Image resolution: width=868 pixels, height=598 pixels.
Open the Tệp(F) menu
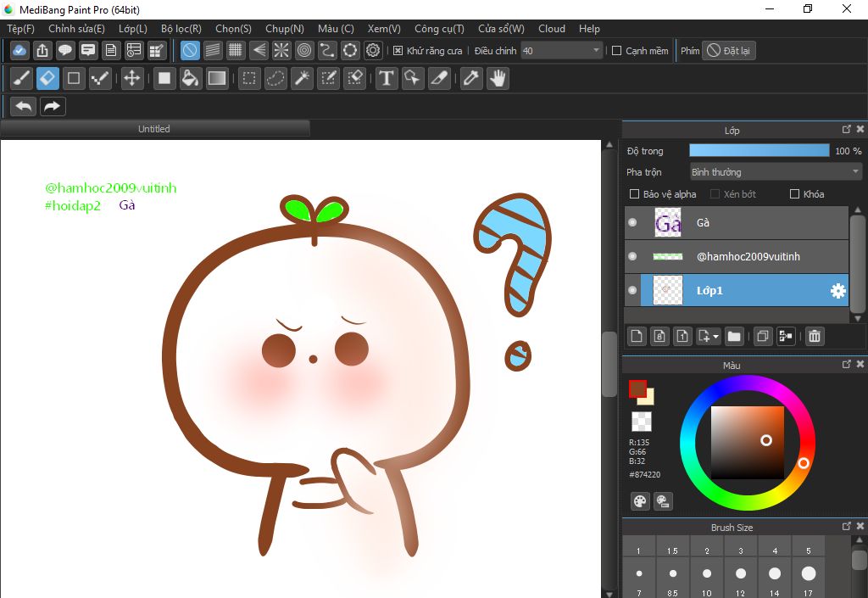pyautogui.click(x=20, y=29)
